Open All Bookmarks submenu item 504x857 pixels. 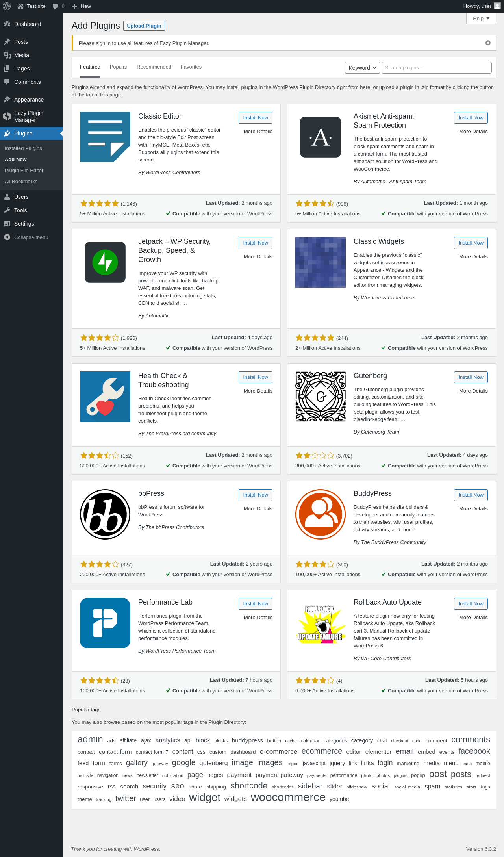[x=31, y=182]
